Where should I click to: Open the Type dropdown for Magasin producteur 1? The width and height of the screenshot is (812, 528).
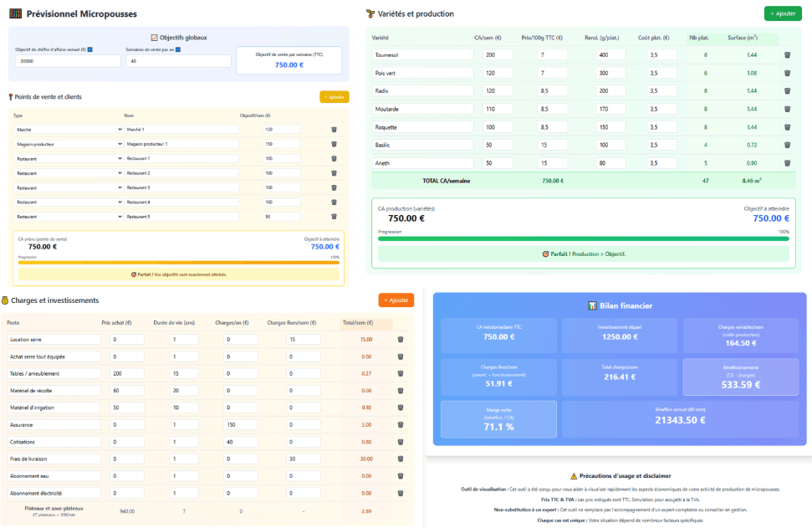coord(69,144)
